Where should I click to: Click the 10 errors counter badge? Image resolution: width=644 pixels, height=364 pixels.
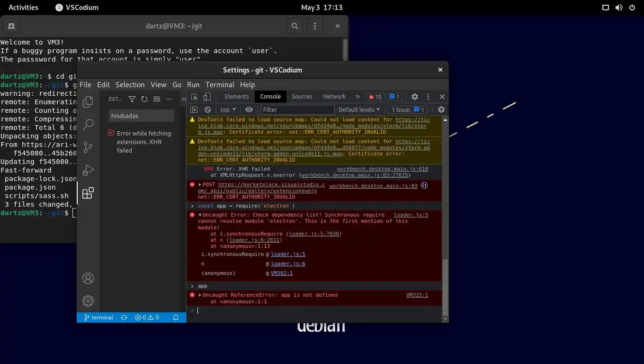pos(375,97)
